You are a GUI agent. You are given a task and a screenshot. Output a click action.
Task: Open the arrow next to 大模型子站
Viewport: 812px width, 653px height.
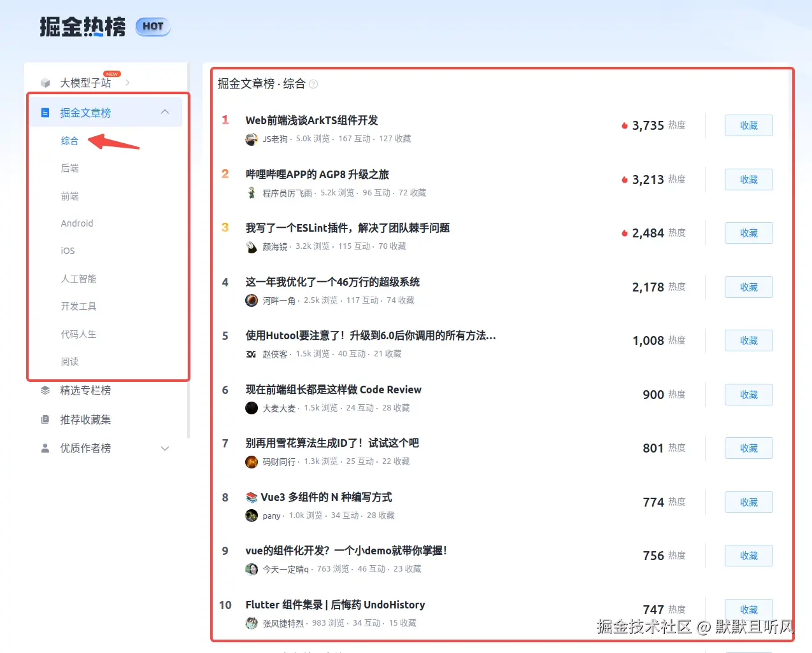128,83
